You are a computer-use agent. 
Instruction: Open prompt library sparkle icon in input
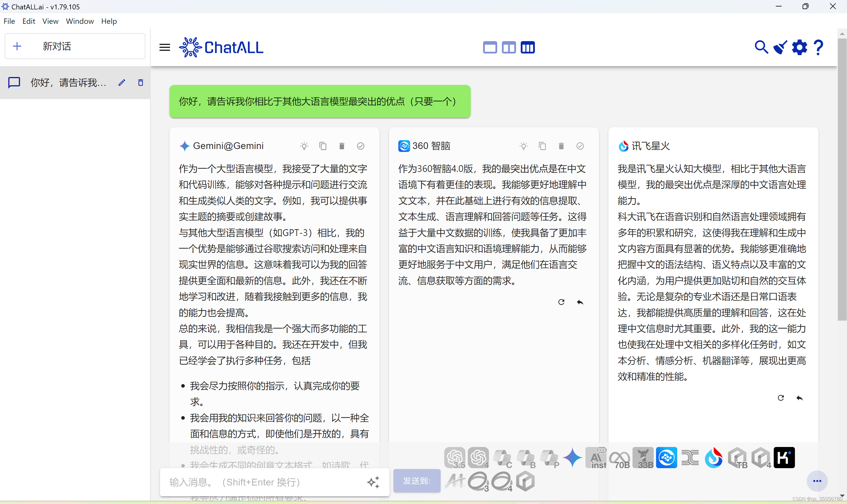point(373,482)
